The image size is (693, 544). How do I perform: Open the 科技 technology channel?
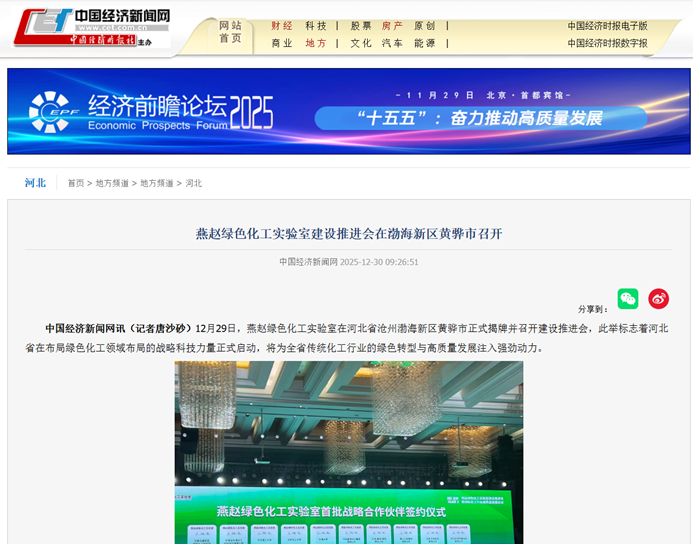coord(316,26)
